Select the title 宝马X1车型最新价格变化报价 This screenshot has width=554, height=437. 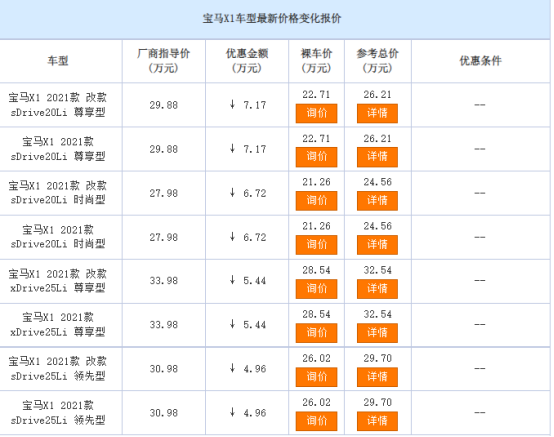272,18
